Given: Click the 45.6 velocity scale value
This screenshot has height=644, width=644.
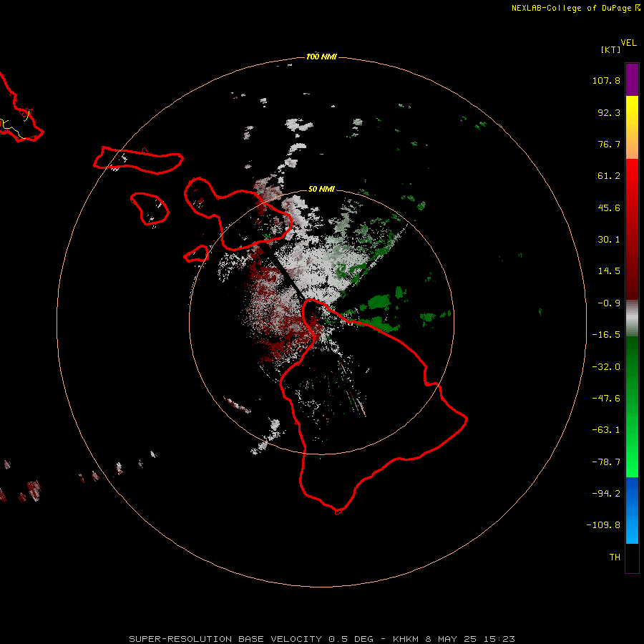Looking at the screenshot, I should click(609, 208).
